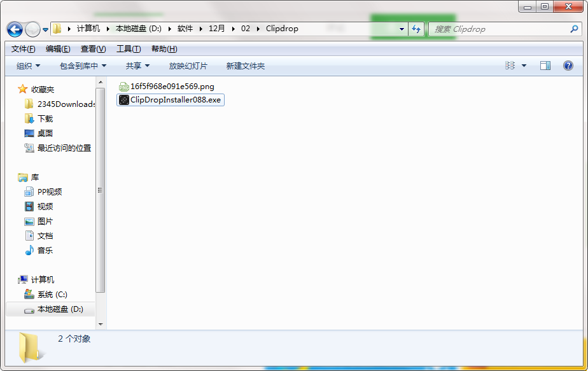
Task: Click the navigation pane scroll down arrow
Action: coord(101,324)
